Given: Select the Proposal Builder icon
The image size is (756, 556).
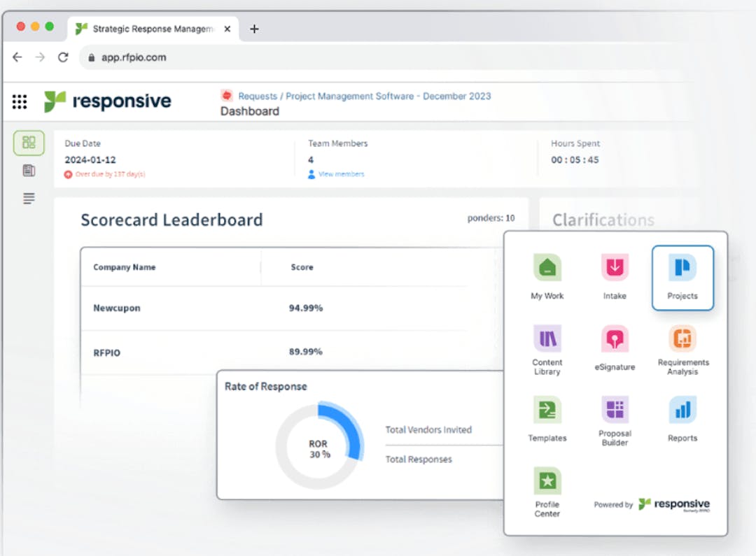Looking at the screenshot, I should [x=614, y=410].
